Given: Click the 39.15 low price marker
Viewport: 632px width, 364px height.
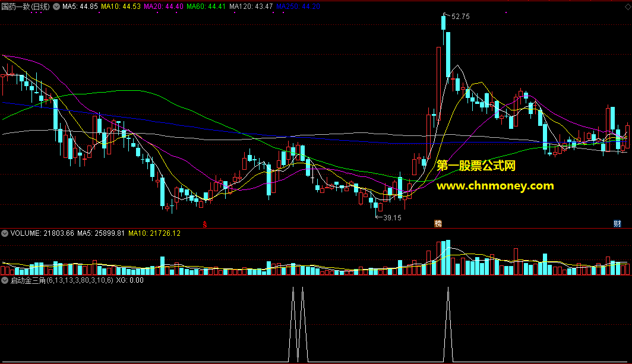Looking at the screenshot, I should (392, 218).
